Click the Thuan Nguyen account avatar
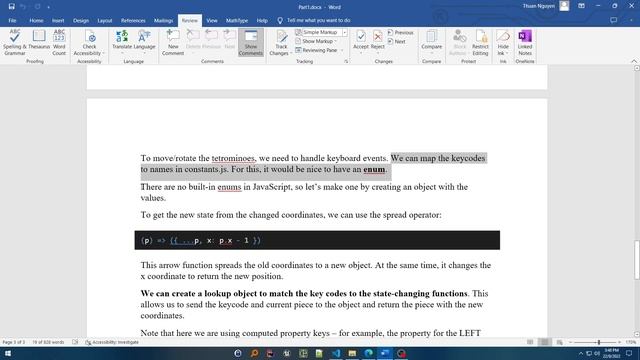Image resolution: width=640 pixels, height=360 pixels. pyautogui.click(x=564, y=6)
